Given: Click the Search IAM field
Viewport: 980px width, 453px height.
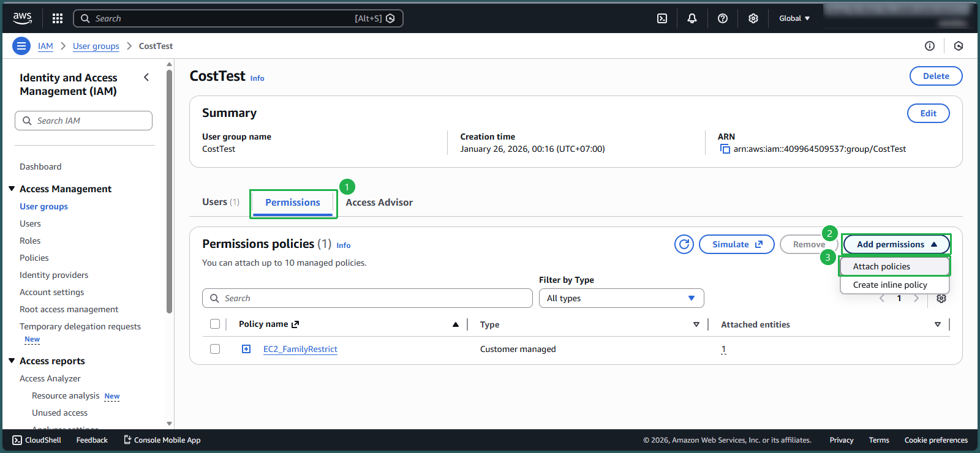Looking at the screenshot, I should [x=83, y=121].
